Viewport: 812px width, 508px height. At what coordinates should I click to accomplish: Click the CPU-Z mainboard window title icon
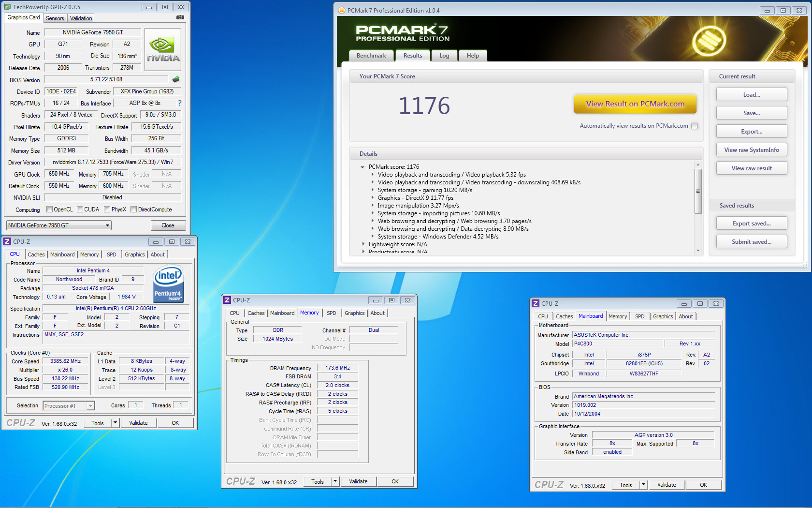[x=536, y=303]
